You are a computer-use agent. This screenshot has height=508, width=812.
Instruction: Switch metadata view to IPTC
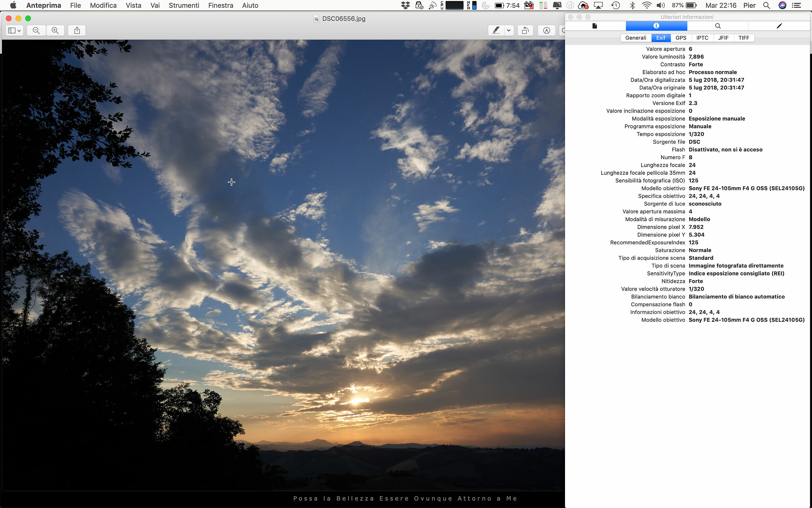(702, 38)
